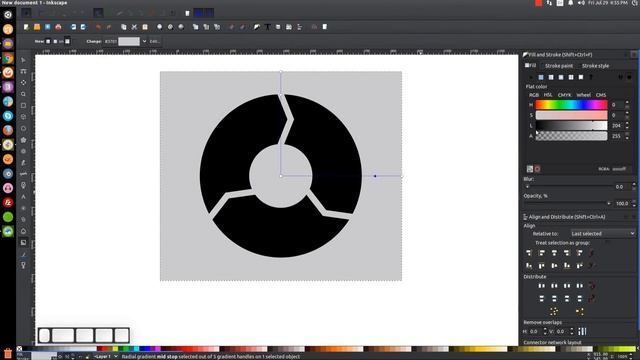This screenshot has height=360, width=640.
Task: Click Unclump objects icon
Action: (x=580, y=312)
